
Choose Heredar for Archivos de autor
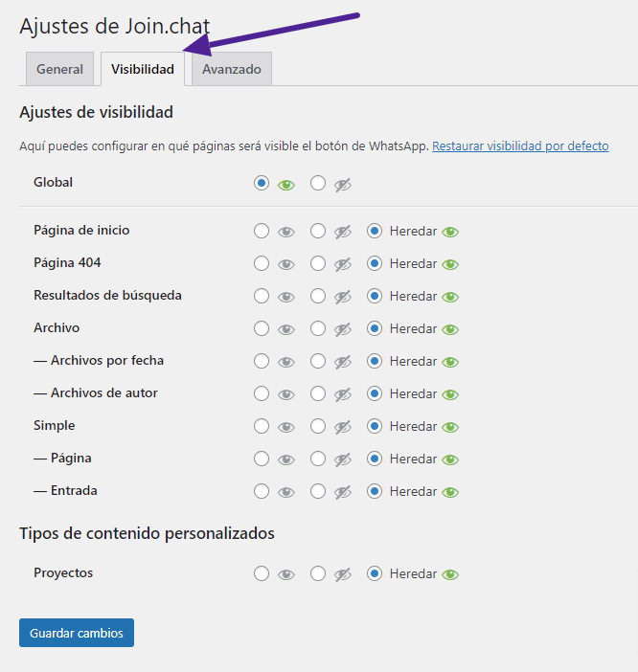375,393
